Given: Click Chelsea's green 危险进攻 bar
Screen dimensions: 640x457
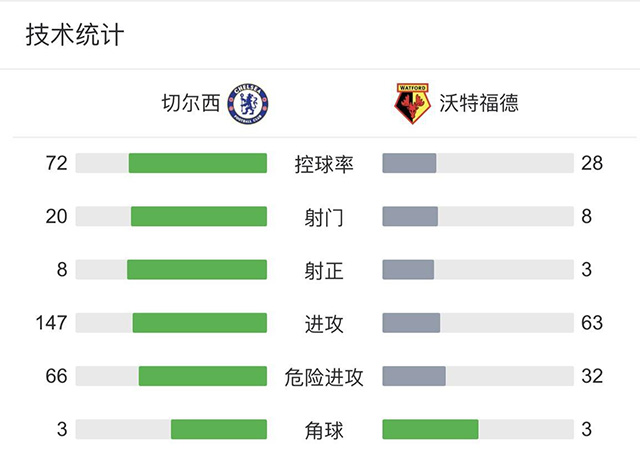Looking at the screenshot, I should [203, 377].
